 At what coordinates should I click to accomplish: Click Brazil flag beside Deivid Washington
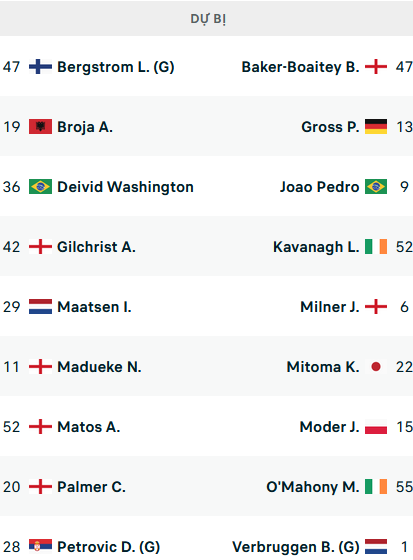click(40, 187)
